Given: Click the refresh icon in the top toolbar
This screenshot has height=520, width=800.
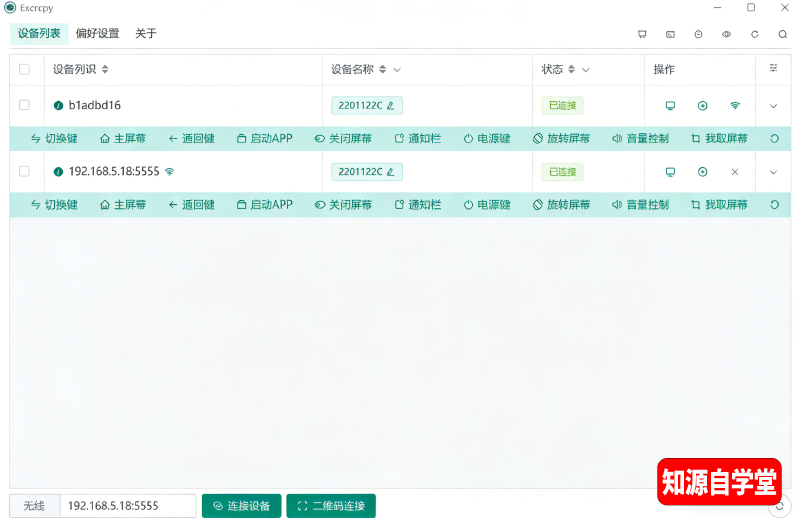Looking at the screenshot, I should [754, 34].
